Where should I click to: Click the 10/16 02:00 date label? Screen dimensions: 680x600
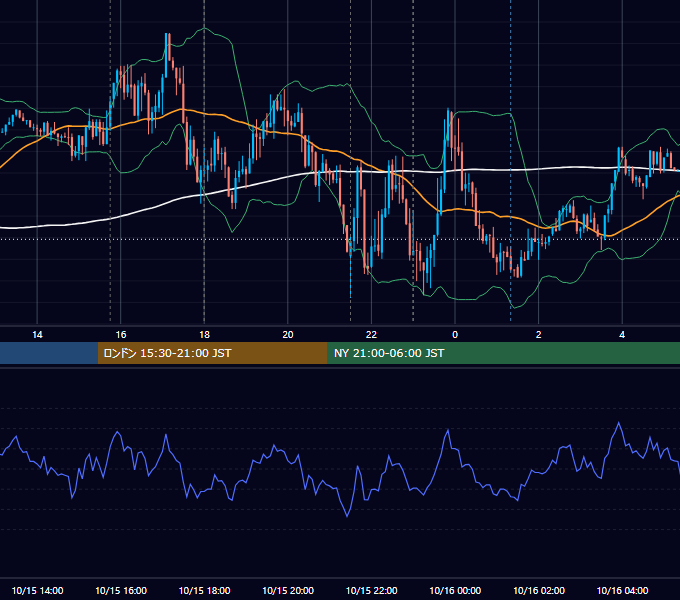coord(539,590)
